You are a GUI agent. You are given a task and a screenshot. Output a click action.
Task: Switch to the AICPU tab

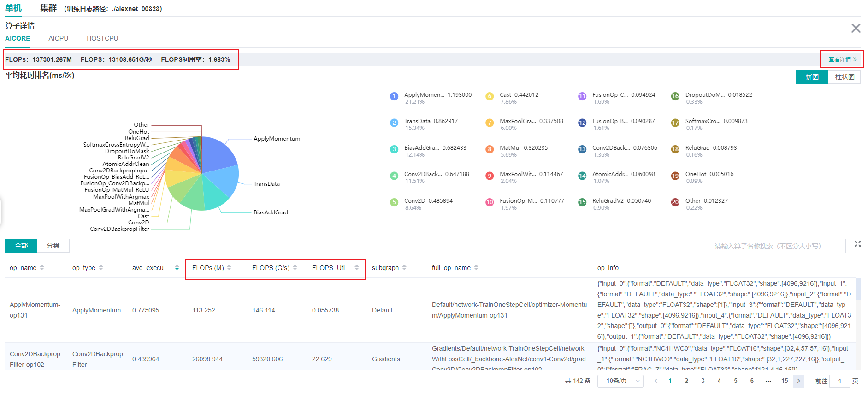tap(58, 38)
